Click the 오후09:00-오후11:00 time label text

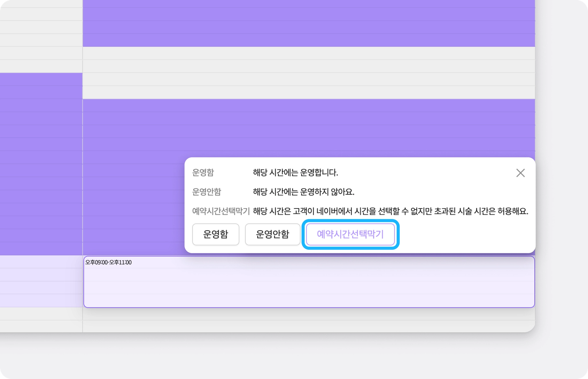(x=109, y=262)
